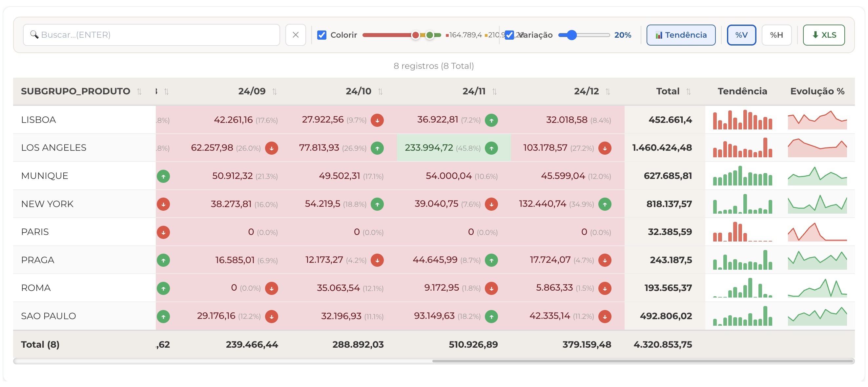The height and width of the screenshot is (387, 868).
Task: Open New York evolução sparkline chart
Action: 817,204
